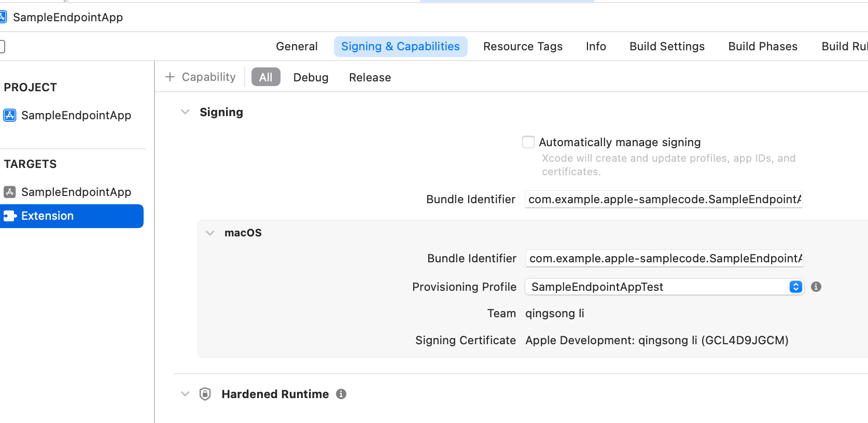Viewport: 868px width, 423px height.
Task: Select the All configurations filter
Action: point(265,77)
